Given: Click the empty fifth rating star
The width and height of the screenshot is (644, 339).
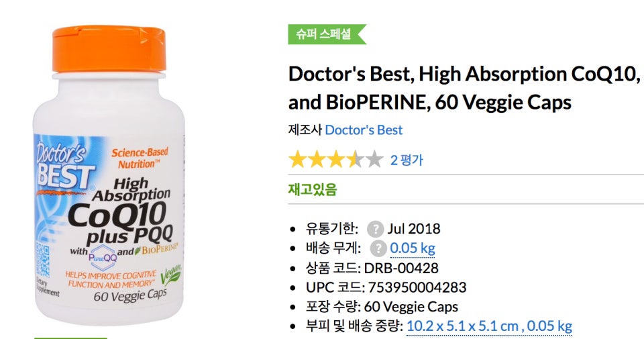Looking at the screenshot, I should coord(374,160).
